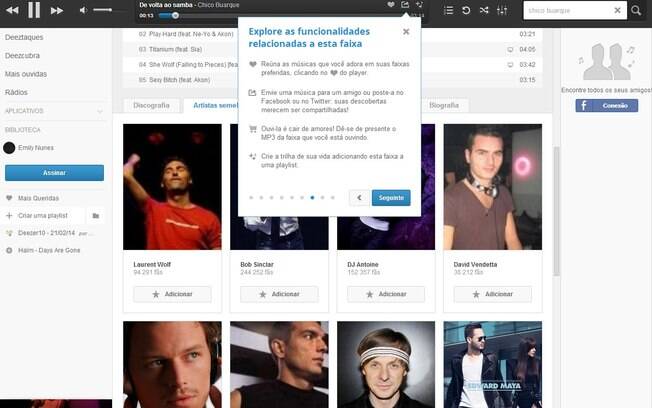
Task: Skip to next track
Action: pos(57,10)
